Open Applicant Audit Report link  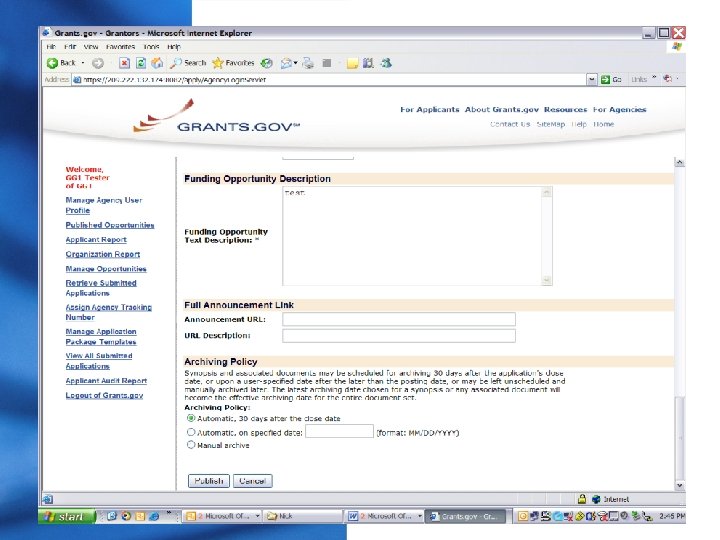[x=106, y=381]
